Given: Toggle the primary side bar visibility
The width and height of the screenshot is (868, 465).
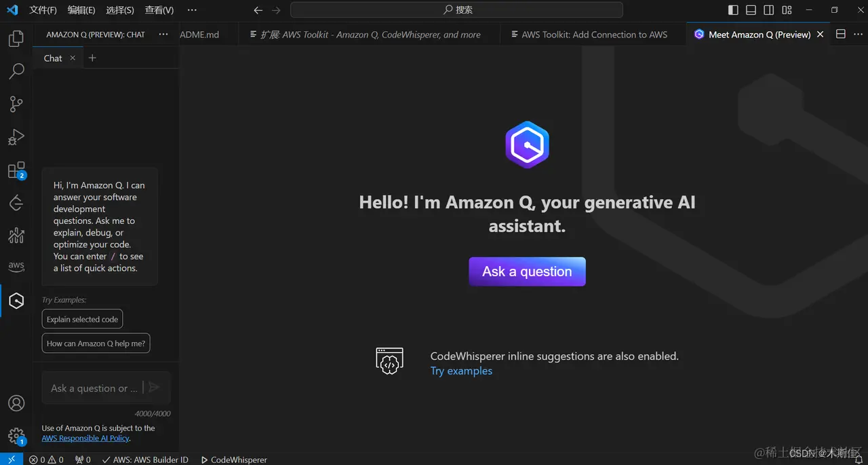Looking at the screenshot, I should [733, 10].
